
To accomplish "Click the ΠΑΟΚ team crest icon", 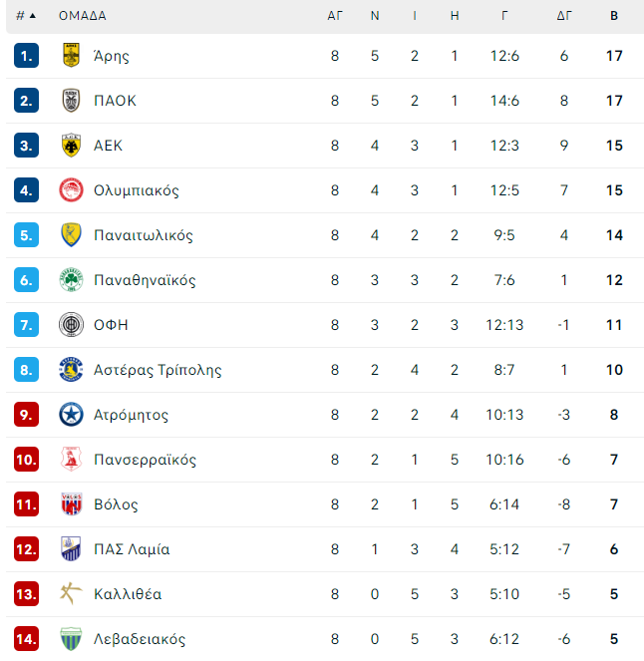I will click(x=71, y=101).
